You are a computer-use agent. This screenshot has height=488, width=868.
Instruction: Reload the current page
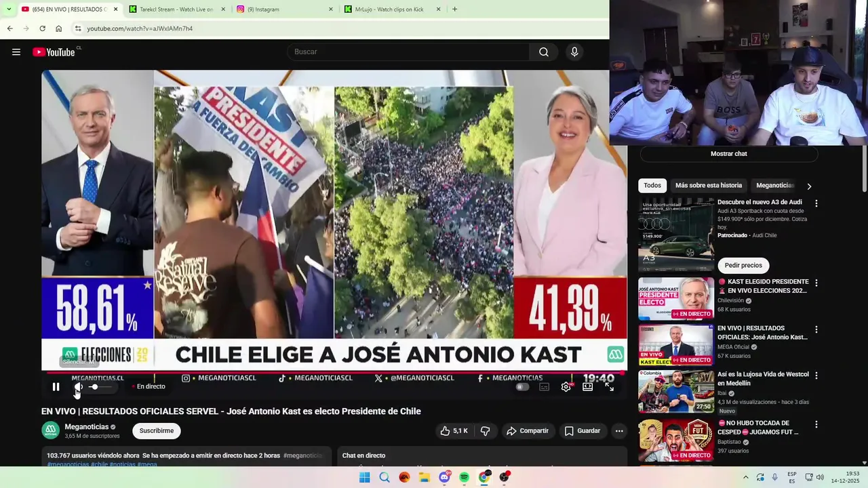pos(42,28)
